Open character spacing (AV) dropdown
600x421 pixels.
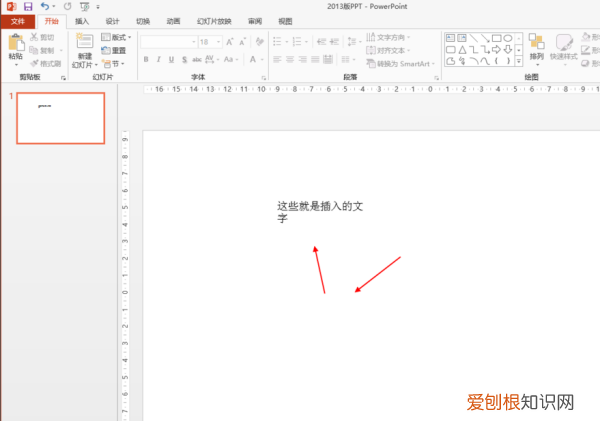coord(212,59)
